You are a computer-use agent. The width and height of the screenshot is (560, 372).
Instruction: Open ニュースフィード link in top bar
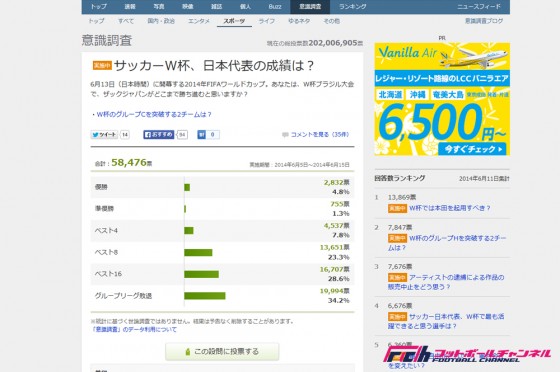[479, 6]
